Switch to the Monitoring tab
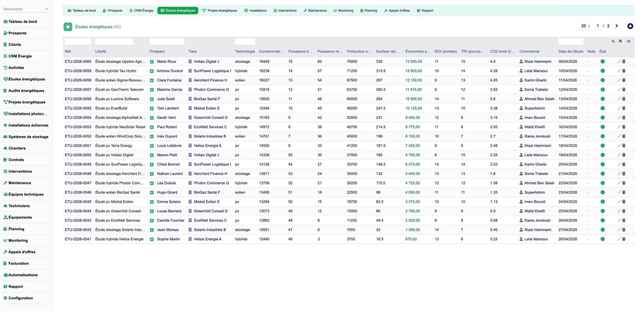 (x=344, y=11)
